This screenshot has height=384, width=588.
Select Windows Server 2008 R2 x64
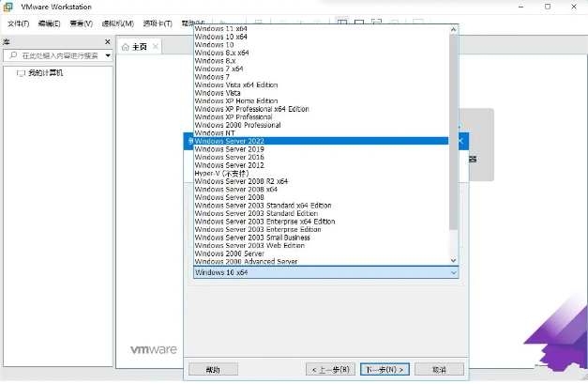point(321,181)
